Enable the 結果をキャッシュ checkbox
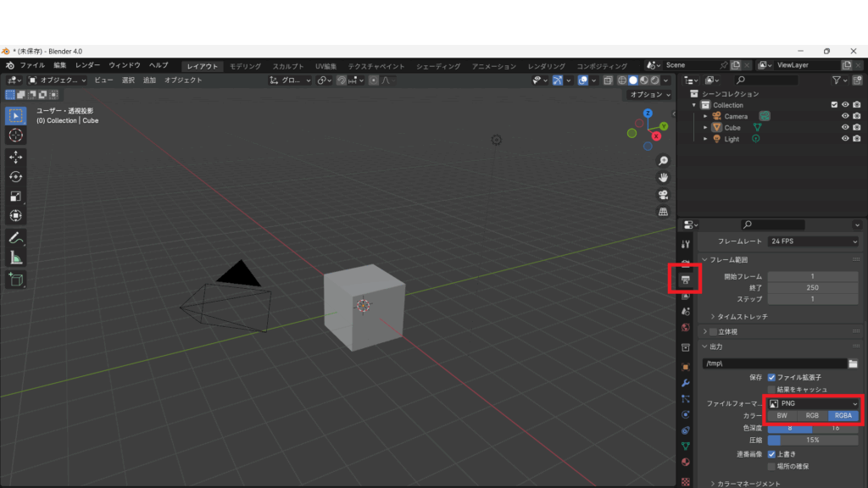 point(771,390)
